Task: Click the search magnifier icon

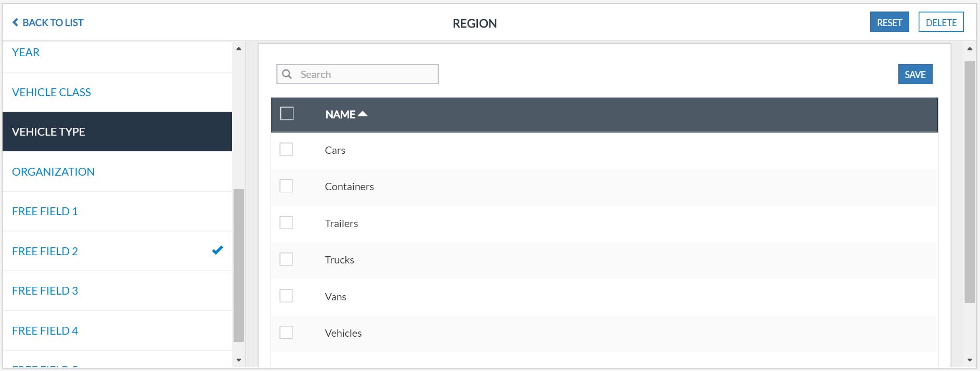Action: (287, 74)
